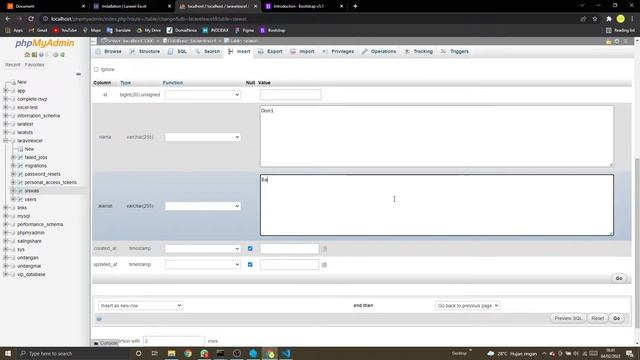Image resolution: width=640 pixels, height=360 pixels.
Task: Open the users table icon
Action: click(20, 199)
